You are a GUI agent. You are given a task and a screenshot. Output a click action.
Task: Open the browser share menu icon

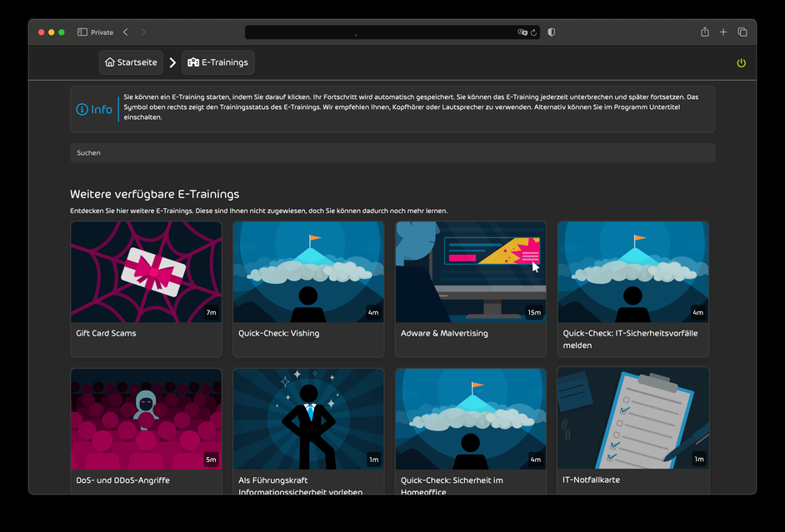(x=705, y=32)
